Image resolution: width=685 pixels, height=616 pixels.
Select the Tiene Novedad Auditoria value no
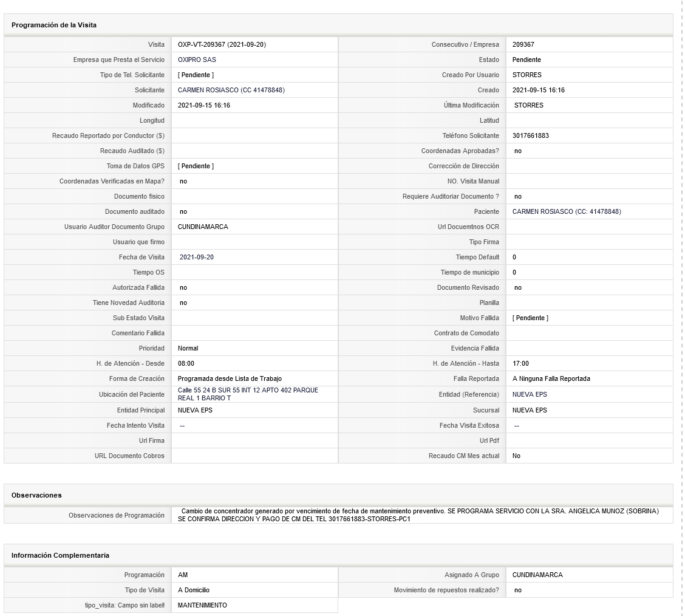pos(183,303)
